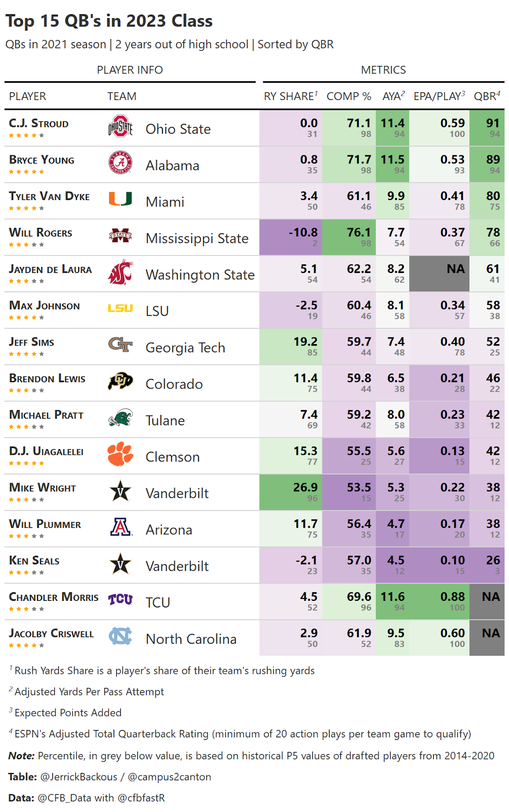Click the COMP % column header

(348, 96)
